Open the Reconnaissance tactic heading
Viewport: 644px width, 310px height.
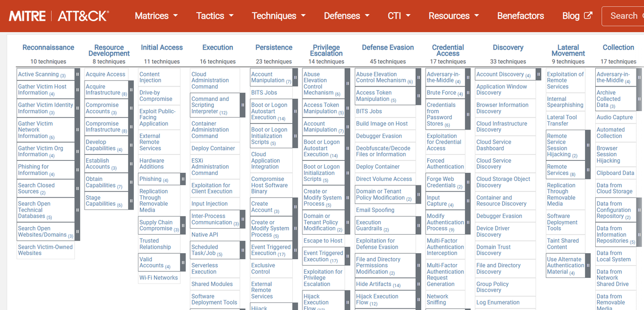coord(48,47)
